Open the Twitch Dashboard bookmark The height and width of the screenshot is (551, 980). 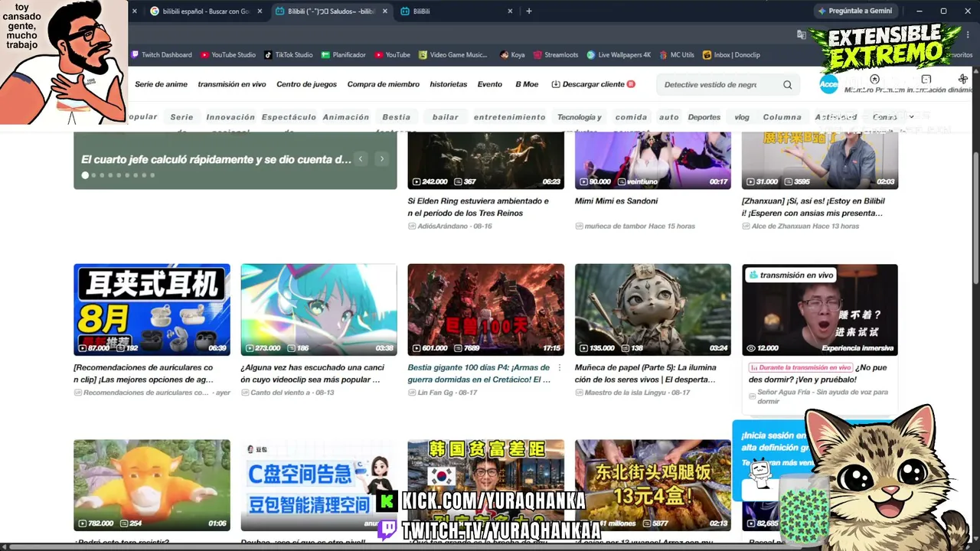click(x=162, y=55)
